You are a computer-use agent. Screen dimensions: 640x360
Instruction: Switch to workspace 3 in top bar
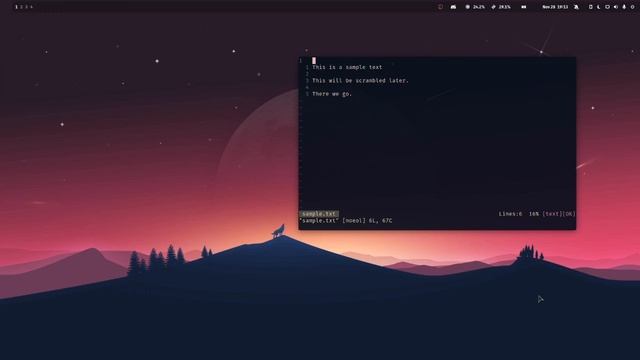26,7
